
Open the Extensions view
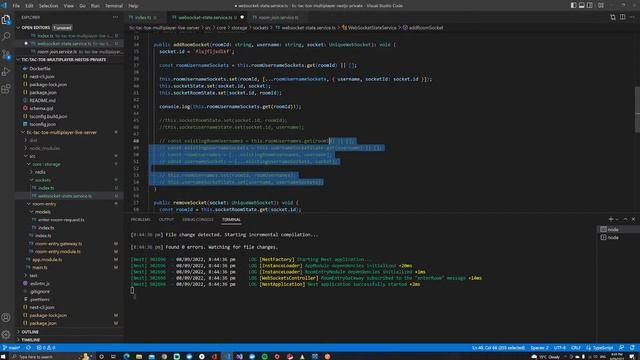pyautogui.click(x=6, y=89)
